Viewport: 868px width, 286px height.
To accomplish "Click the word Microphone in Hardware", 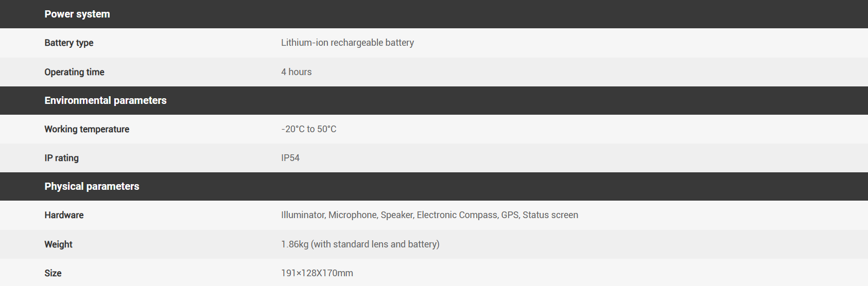I will click(x=353, y=215).
